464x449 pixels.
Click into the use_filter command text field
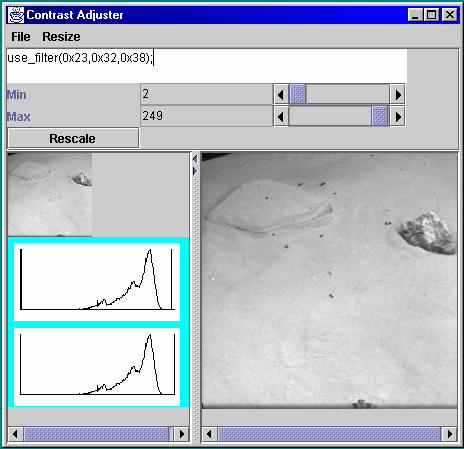click(207, 66)
